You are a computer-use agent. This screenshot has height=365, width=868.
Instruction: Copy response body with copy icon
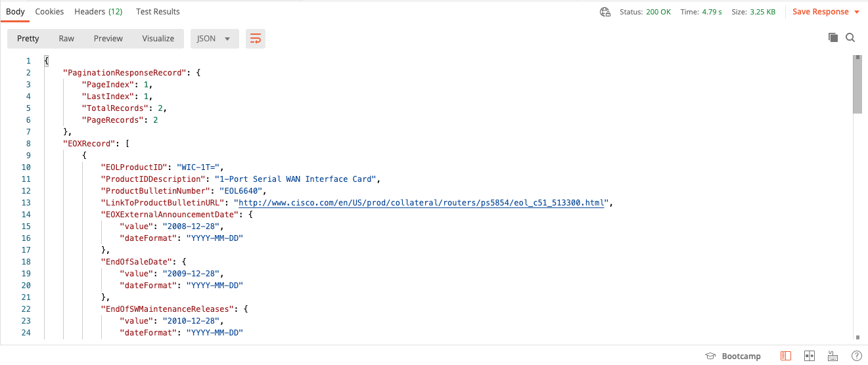click(x=833, y=38)
